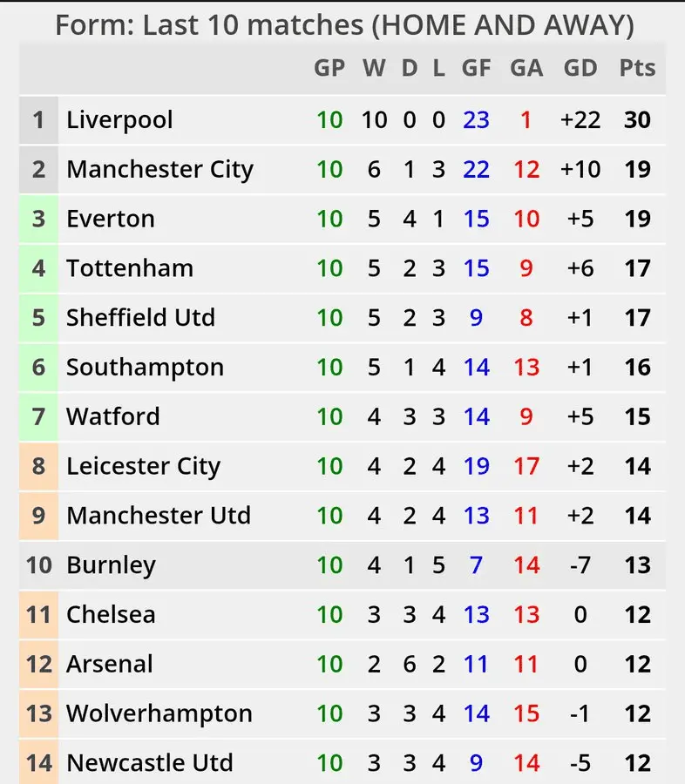Click the Liverpool team name

pyautogui.click(x=119, y=119)
